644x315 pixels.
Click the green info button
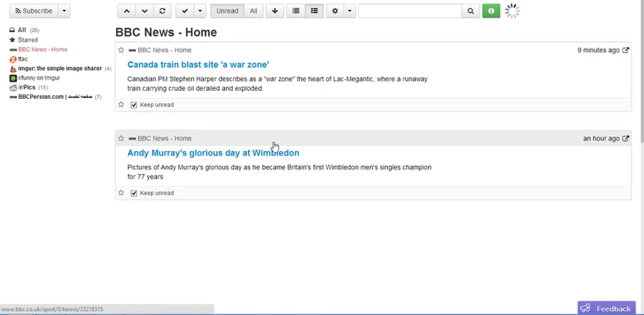click(x=491, y=11)
